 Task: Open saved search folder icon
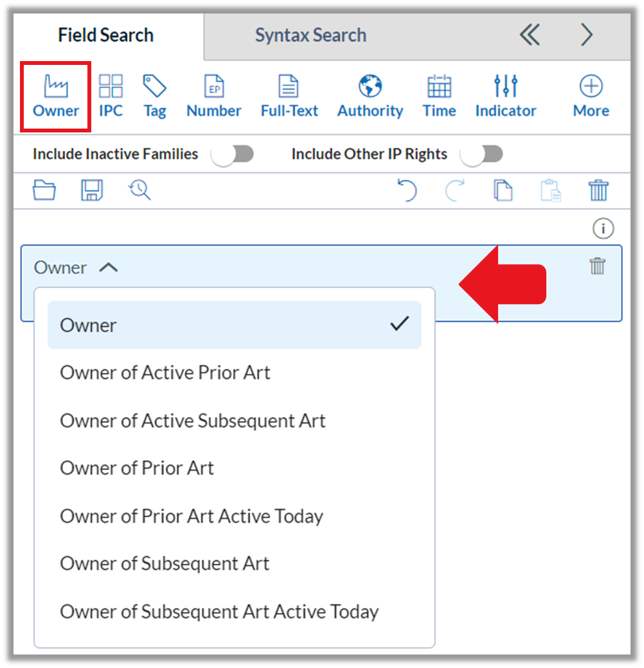44,190
